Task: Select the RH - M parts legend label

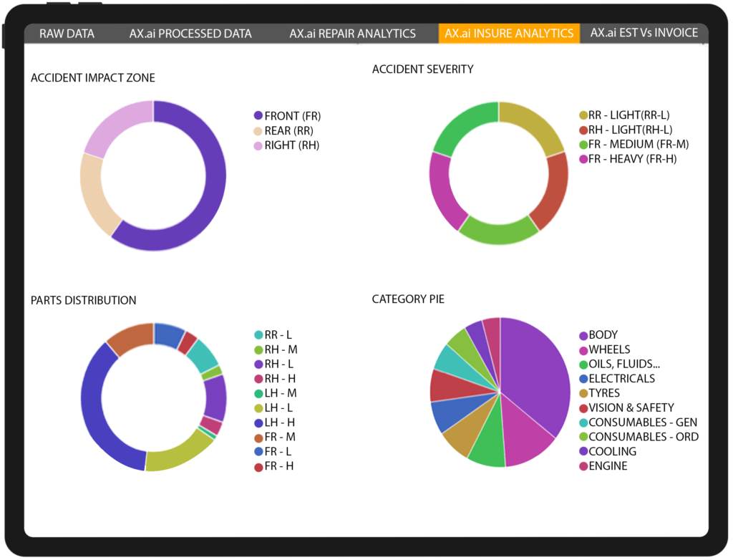Action: click(x=281, y=349)
